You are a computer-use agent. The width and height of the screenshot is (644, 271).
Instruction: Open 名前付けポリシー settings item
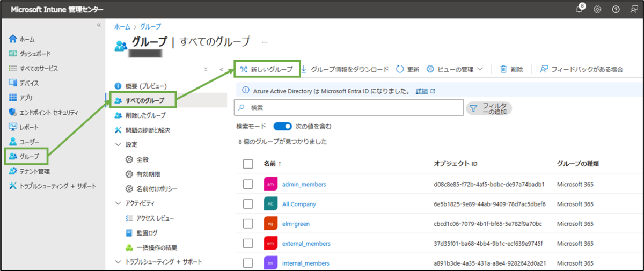[151, 189]
